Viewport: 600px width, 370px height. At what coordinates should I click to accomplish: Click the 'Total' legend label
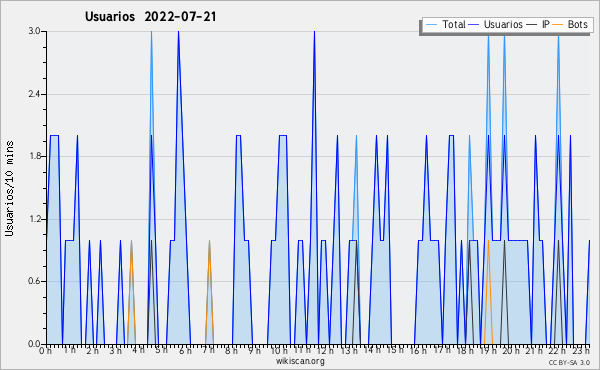pyautogui.click(x=454, y=24)
